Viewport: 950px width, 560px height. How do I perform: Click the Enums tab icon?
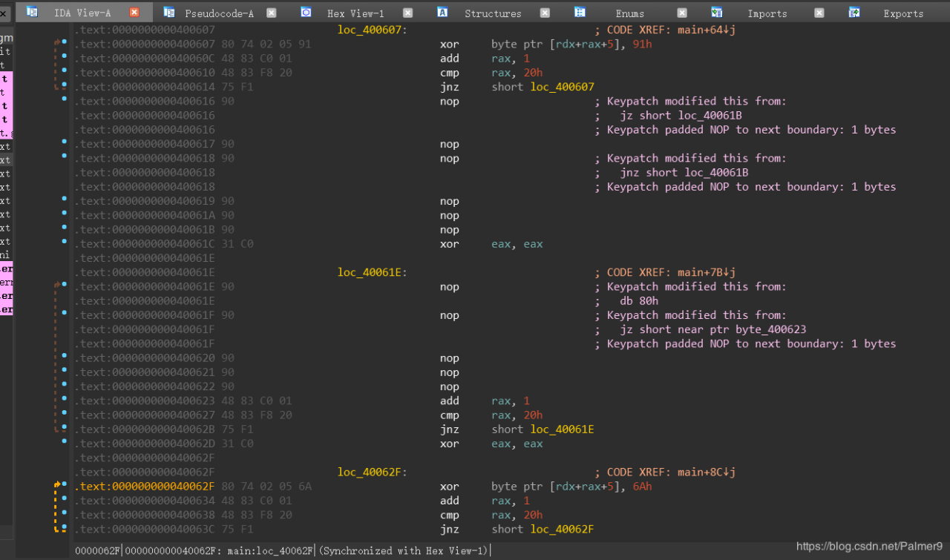point(580,12)
